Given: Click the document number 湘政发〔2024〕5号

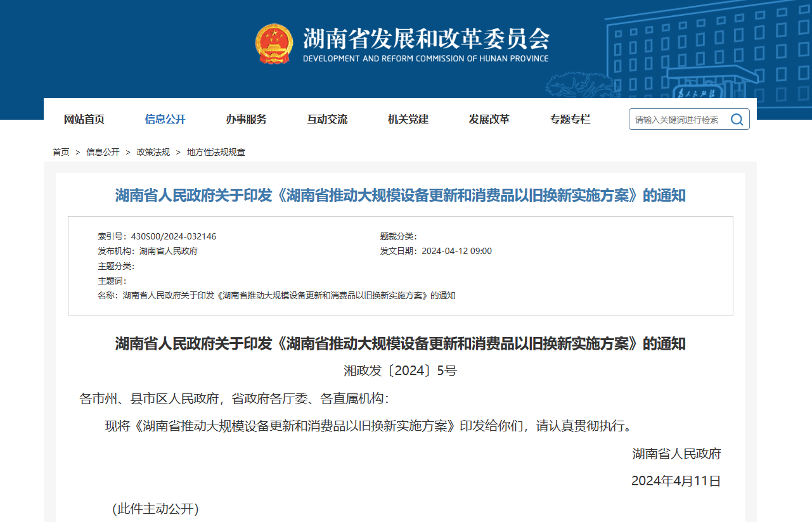Looking at the screenshot, I should coord(400,371).
